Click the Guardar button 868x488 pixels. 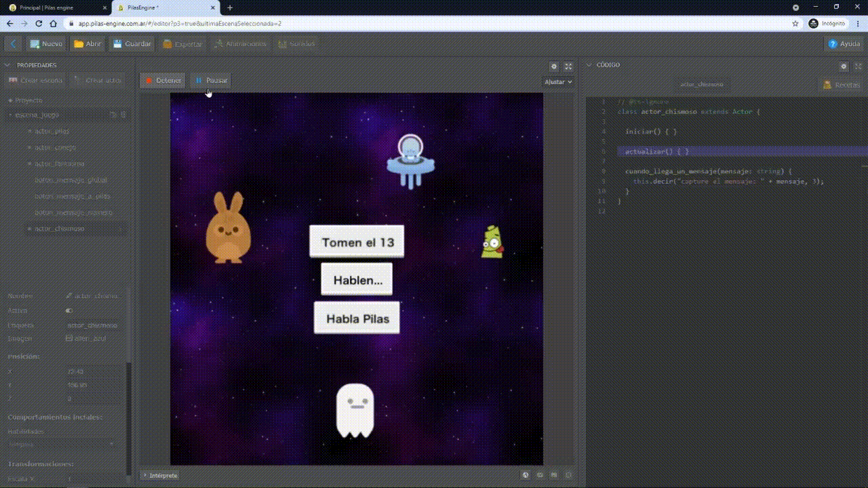[x=132, y=44]
